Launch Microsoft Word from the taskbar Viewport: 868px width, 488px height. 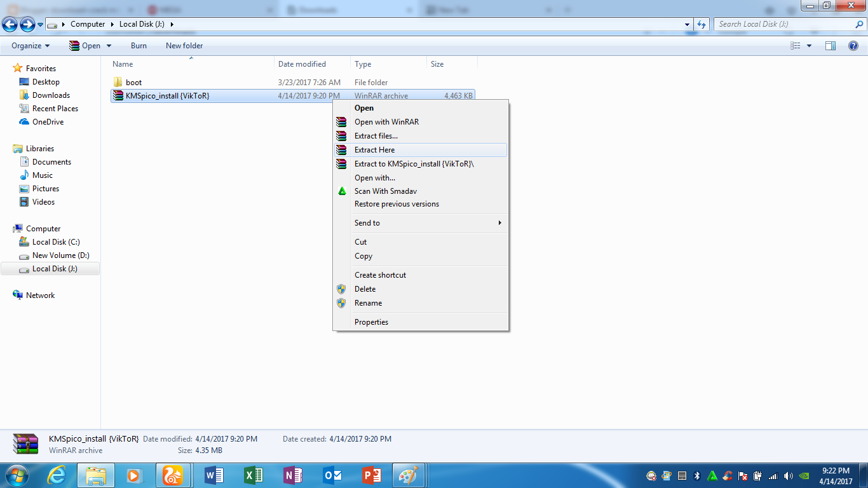pos(214,475)
